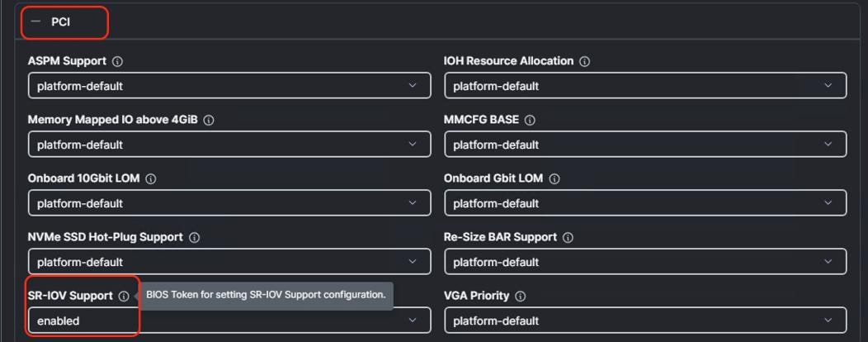
Task: Click the Onboard Gbit LOM info icon
Action: 554,179
